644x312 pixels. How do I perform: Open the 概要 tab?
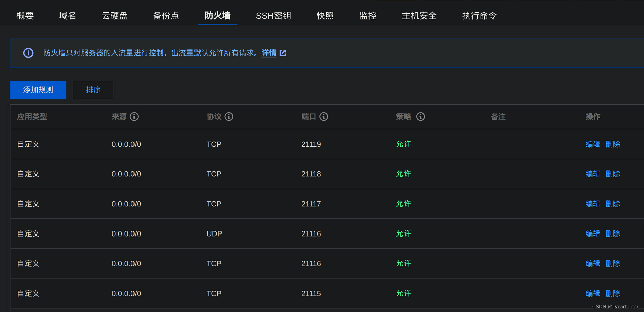25,16
